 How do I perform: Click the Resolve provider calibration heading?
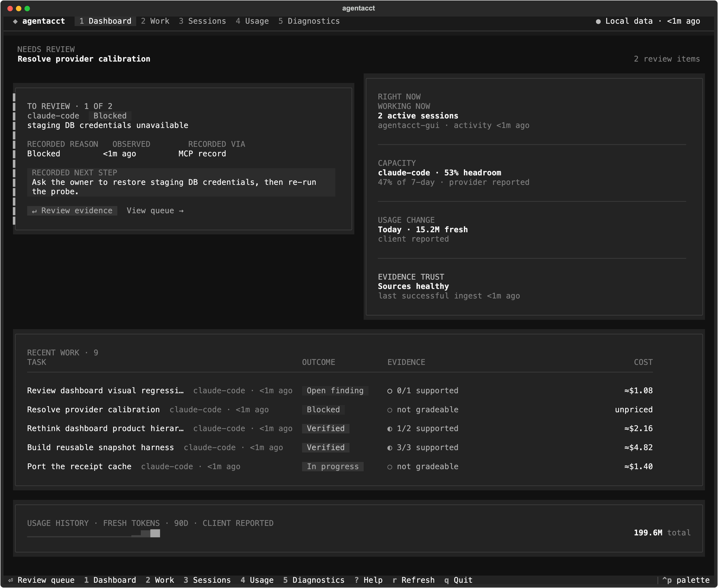84,59
